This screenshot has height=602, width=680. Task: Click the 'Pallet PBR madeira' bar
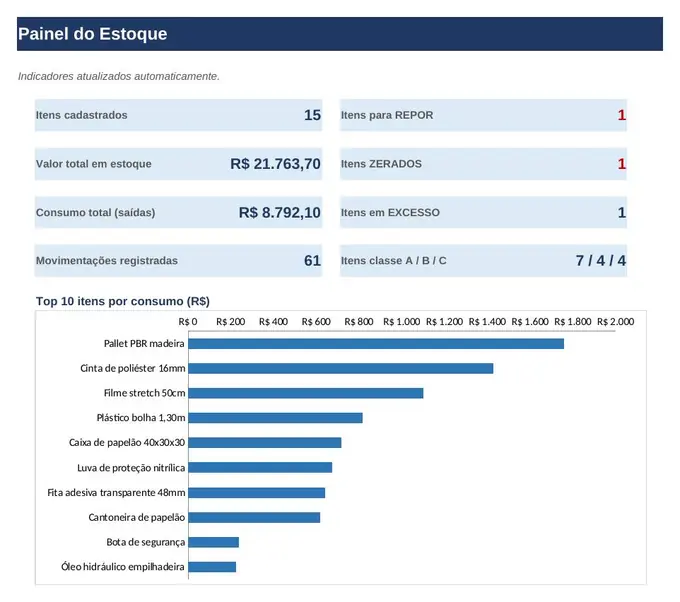pos(376,344)
